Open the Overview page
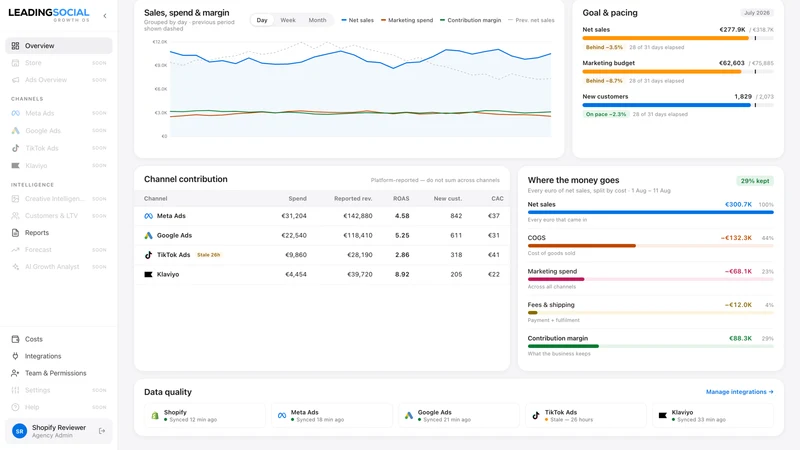 [x=59, y=45]
